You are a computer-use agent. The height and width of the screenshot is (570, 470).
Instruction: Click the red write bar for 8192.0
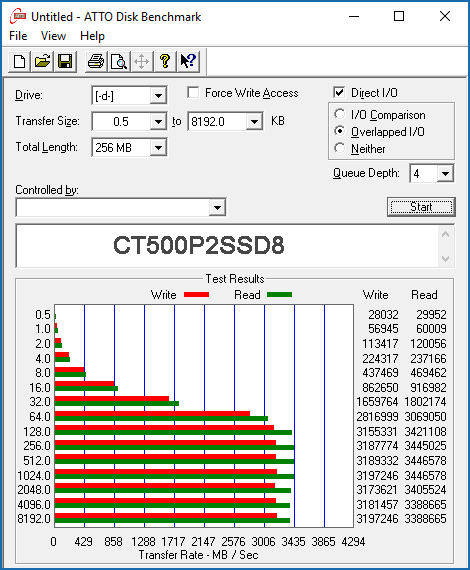166,515
